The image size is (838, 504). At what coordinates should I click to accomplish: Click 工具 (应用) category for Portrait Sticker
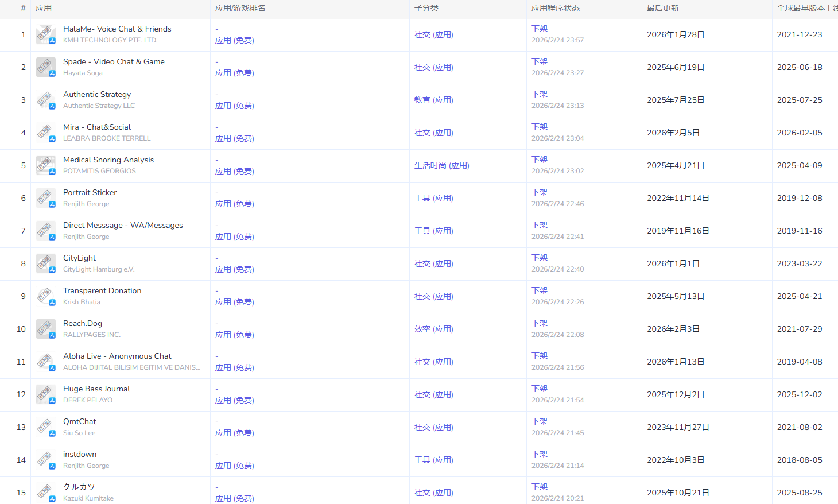(x=434, y=198)
